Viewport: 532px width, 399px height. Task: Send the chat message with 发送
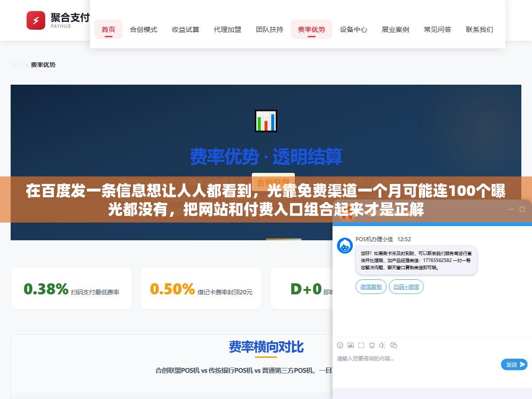coord(514,364)
